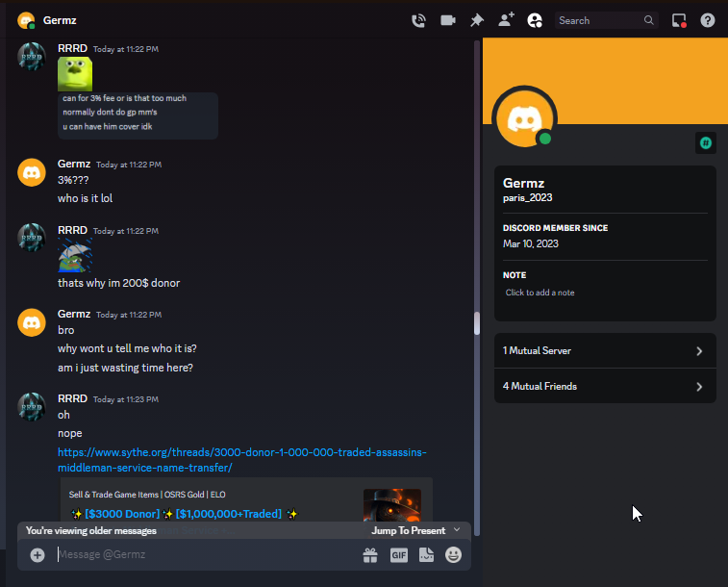Click the Germz name in header
728x587 pixels.
click(60, 20)
